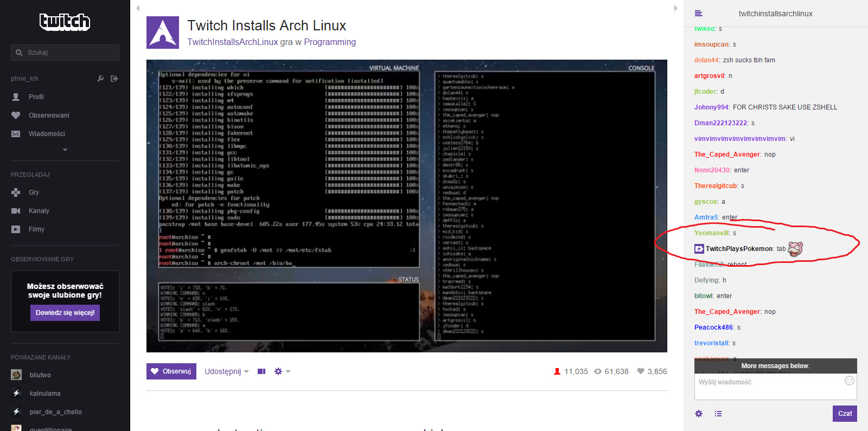Click the Arch Linux channel avatar
This screenshot has width=868, height=431.
pyautogui.click(x=163, y=33)
